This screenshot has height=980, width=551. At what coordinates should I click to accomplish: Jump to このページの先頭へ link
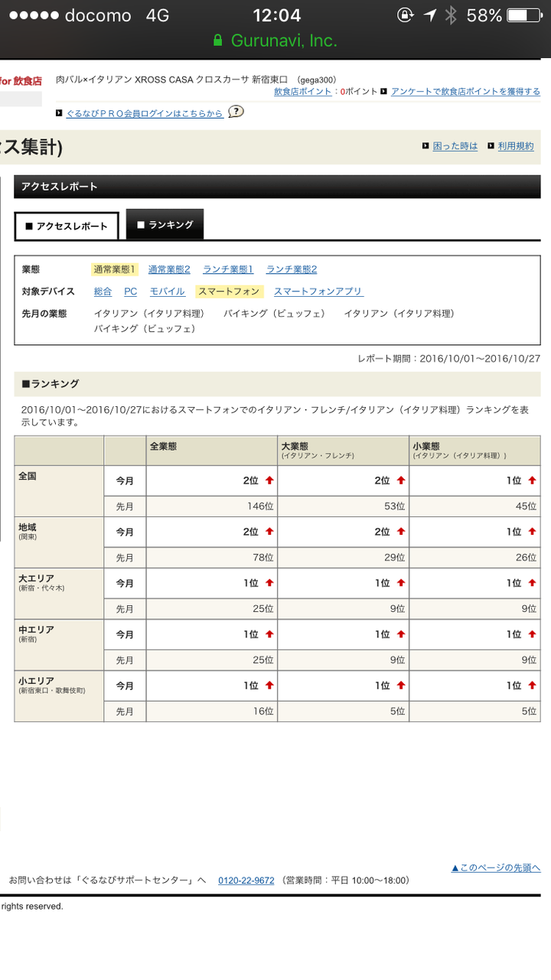coord(496,868)
